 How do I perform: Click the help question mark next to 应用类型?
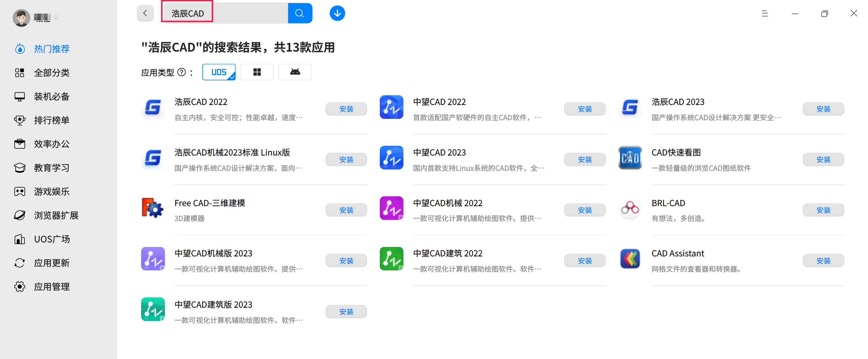[182, 72]
